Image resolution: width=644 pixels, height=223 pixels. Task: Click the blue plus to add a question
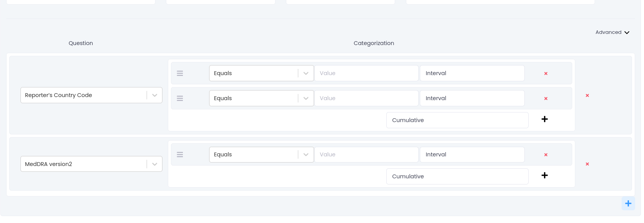pyautogui.click(x=628, y=203)
